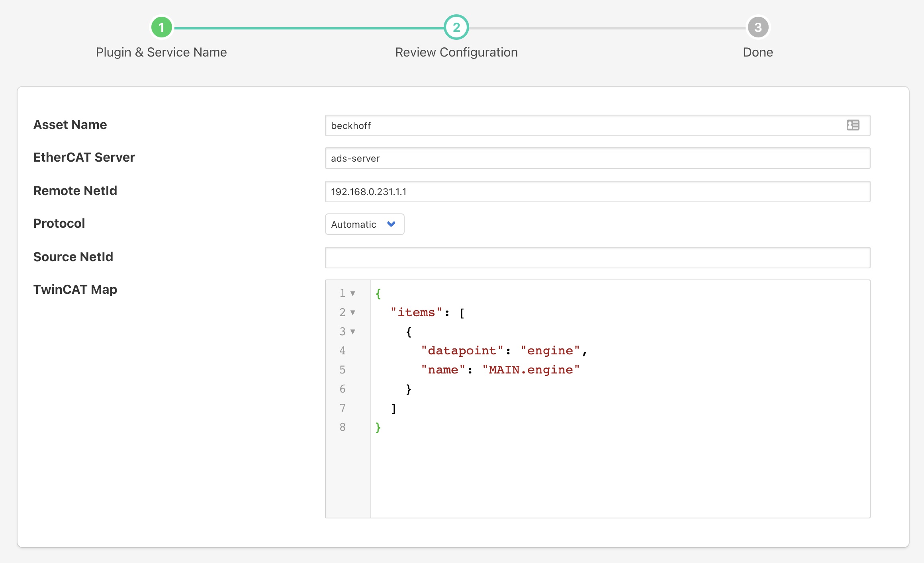The image size is (924, 563).
Task: Open the Protocol Automatic dropdown
Action: tap(364, 224)
